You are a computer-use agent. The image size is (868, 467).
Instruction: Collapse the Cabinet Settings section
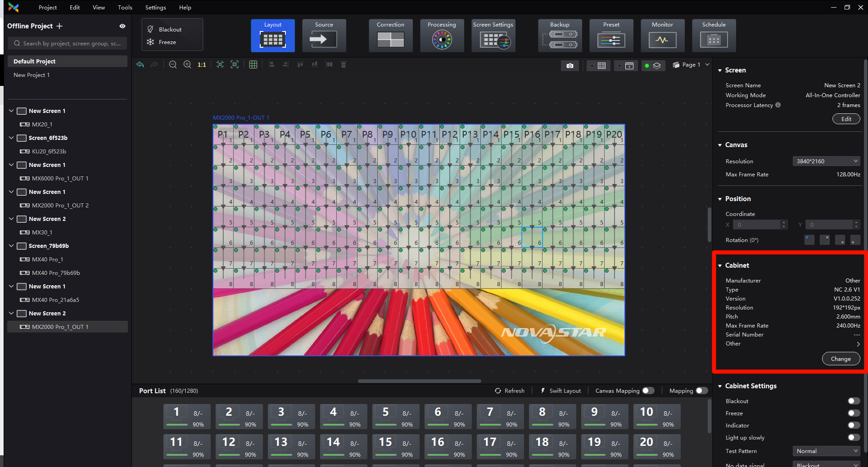[x=720, y=386]
